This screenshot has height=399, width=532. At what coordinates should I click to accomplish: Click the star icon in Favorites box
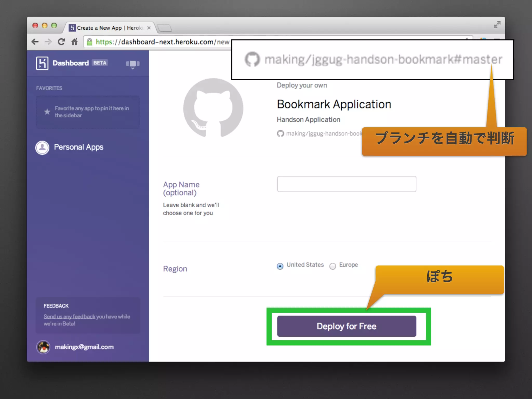point(47,112)
